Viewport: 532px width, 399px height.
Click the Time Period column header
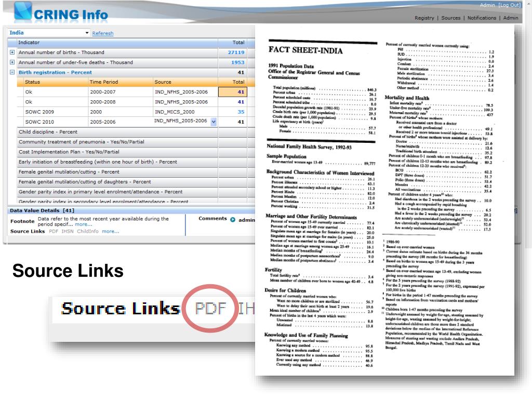tap(120, 82)
